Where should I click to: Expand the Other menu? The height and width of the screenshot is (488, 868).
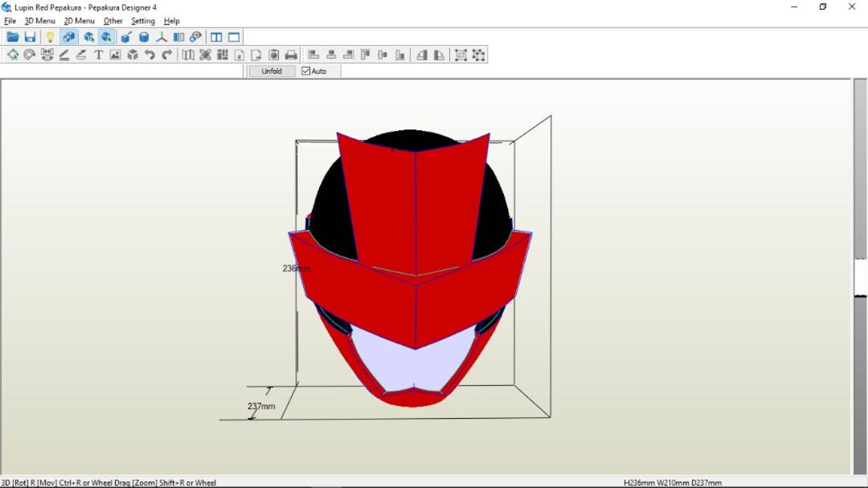[x=112, y=21]
